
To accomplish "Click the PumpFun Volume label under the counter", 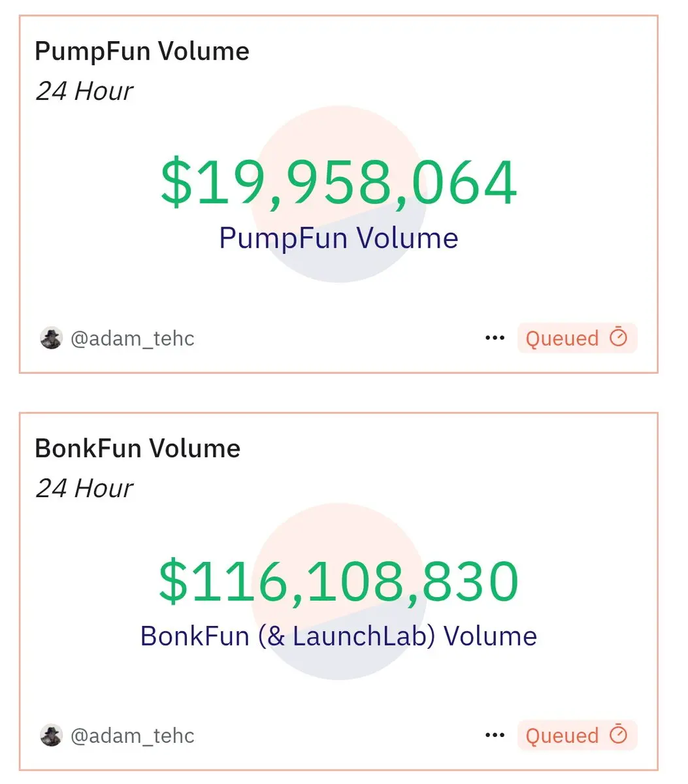I will [x=338, y=238].
